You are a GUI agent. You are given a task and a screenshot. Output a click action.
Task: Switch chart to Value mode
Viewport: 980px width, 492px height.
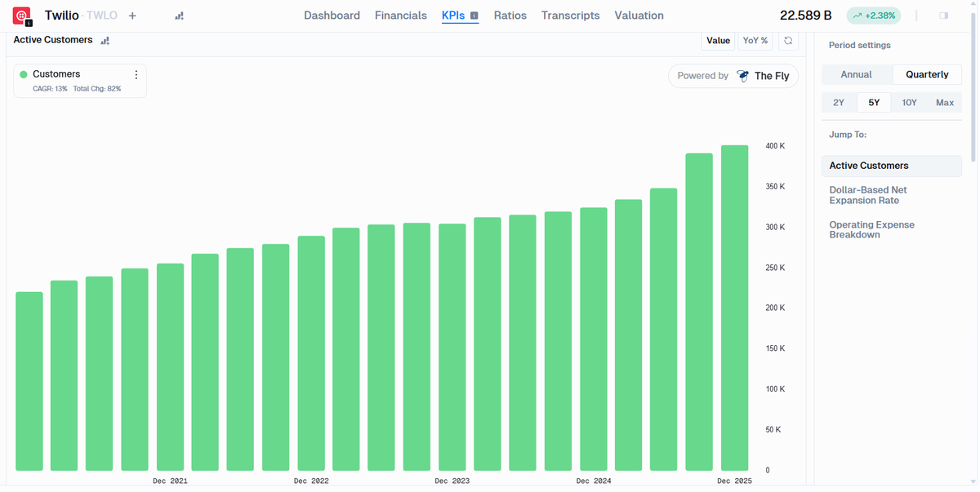click(x=719, y=41)
